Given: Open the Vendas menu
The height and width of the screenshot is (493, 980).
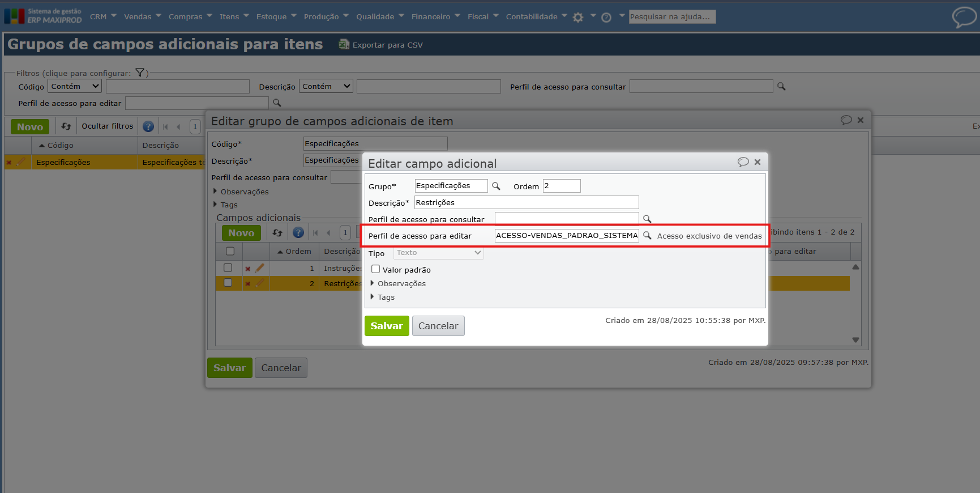Looking at the screenshot, I should [143, 16].
